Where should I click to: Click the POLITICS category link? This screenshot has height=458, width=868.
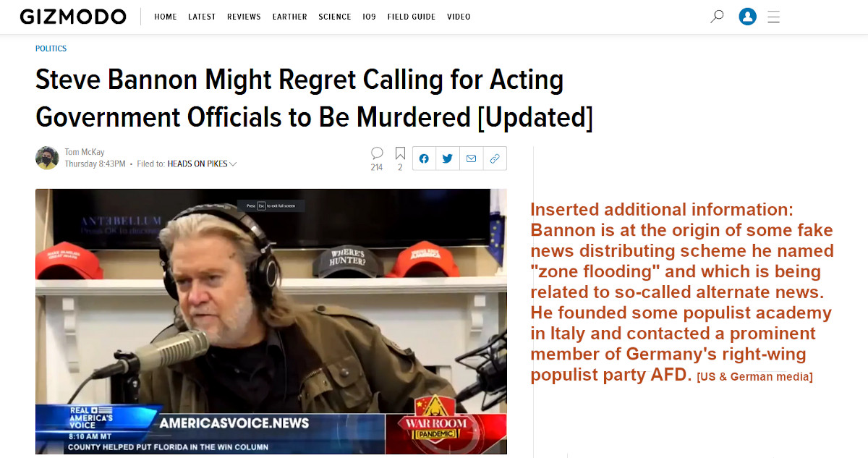51,48
